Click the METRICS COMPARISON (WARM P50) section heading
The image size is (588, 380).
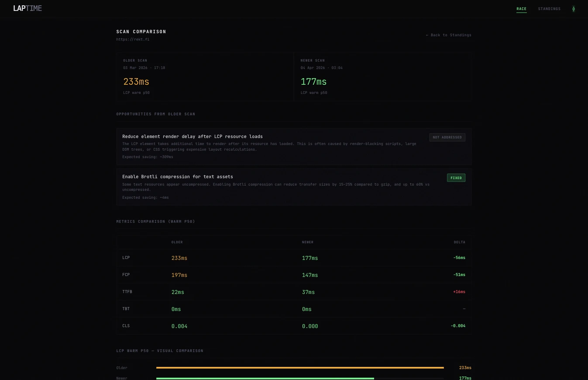click(155, 221)
